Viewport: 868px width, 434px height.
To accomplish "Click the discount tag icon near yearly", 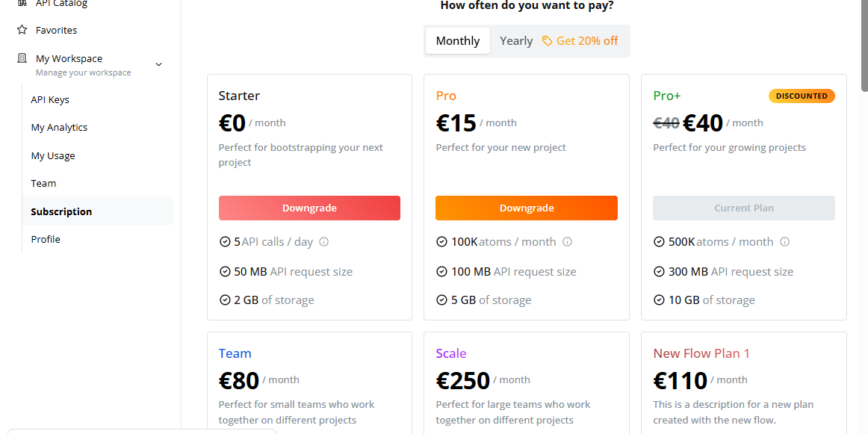I will [x=548, y=41].
